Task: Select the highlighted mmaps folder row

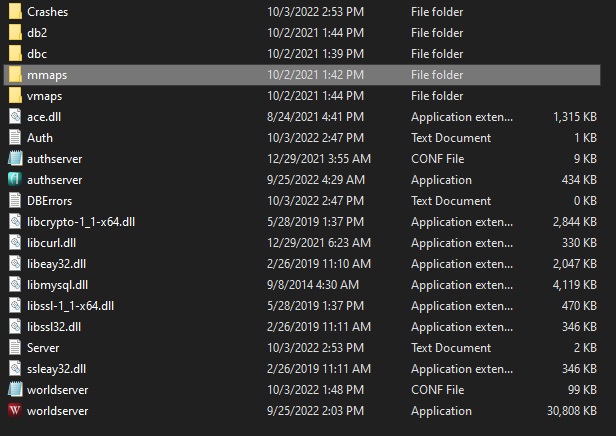Action: pyautogui.click(x=302, y=75)
